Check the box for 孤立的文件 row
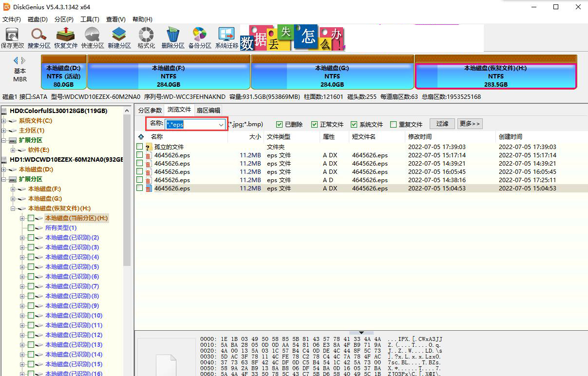 coord(140,147)
